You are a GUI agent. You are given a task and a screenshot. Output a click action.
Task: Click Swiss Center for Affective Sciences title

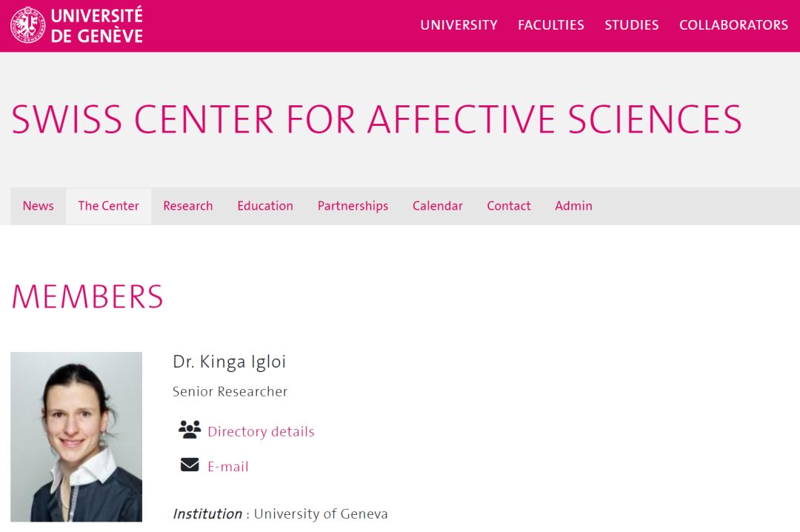[x=376, y=119]
